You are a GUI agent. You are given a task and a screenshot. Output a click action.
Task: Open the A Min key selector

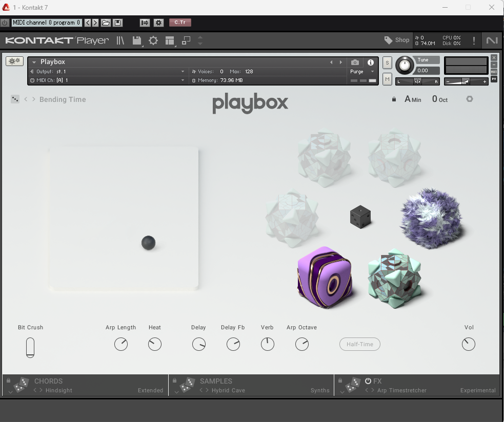coord(413,99)
